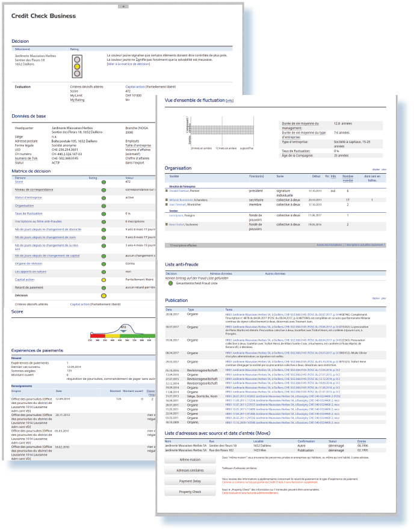Open Mélanie Bonnenote profile link
The height and width of the screenshot is (532, 414).
point(181,200)
